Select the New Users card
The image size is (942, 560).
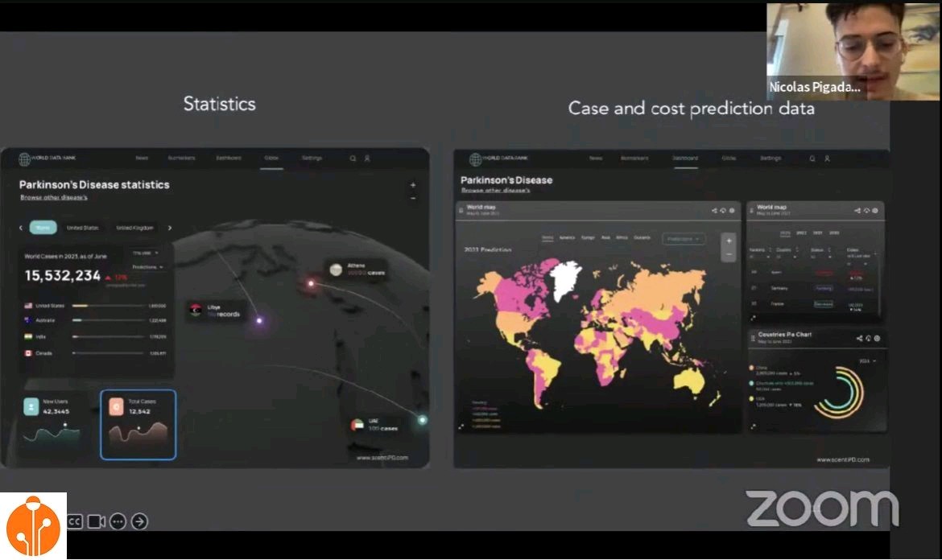point(53,424)
